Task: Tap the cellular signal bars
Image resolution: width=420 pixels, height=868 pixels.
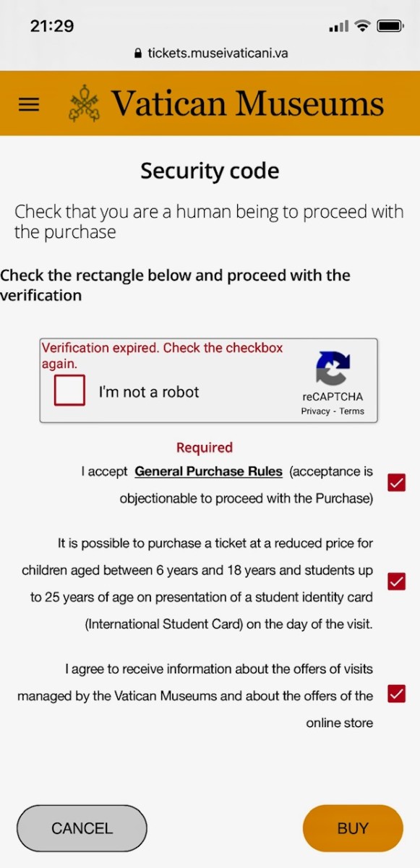Action: tap(338, 27)
